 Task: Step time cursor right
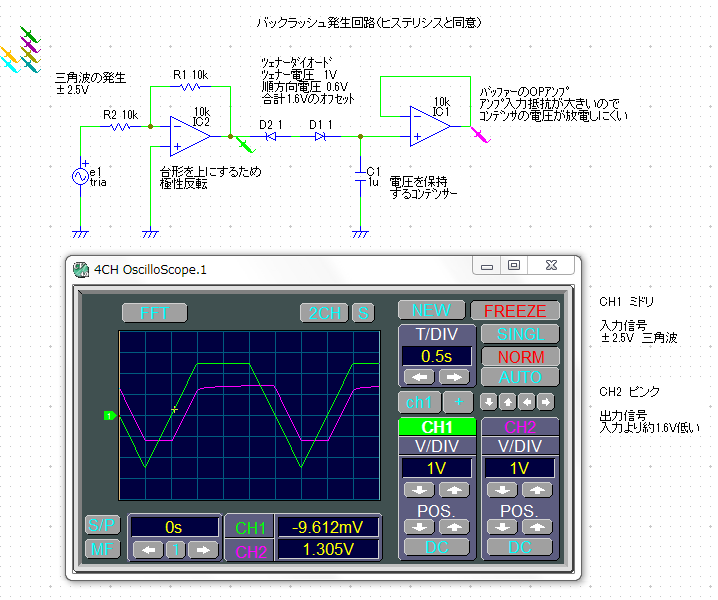point(203,550)
